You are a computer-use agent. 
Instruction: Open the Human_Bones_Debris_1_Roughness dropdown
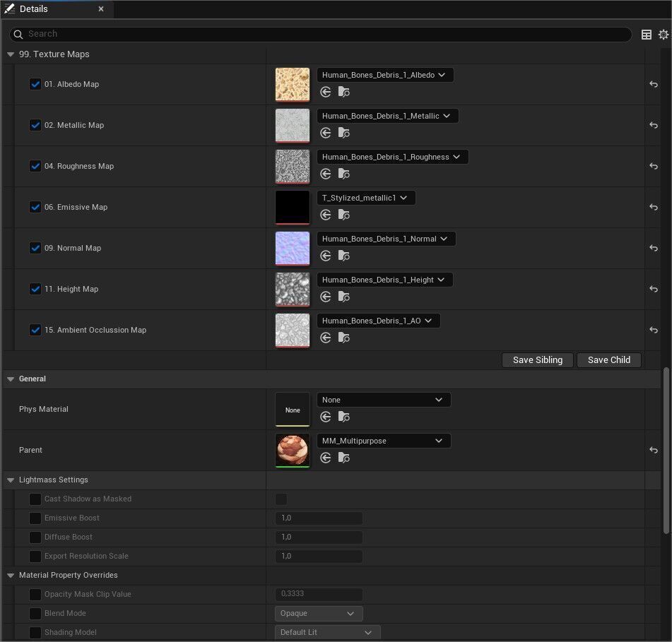click(x=393, y=157)
